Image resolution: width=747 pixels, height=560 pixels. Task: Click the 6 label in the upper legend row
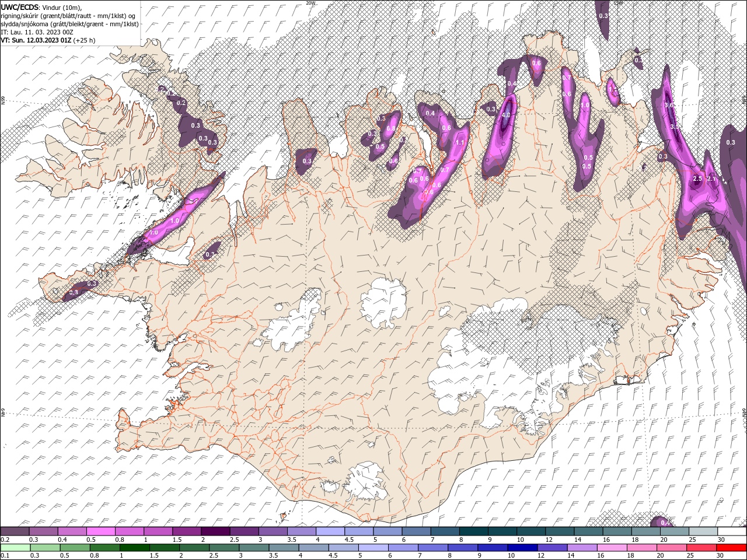coord(404,540)
